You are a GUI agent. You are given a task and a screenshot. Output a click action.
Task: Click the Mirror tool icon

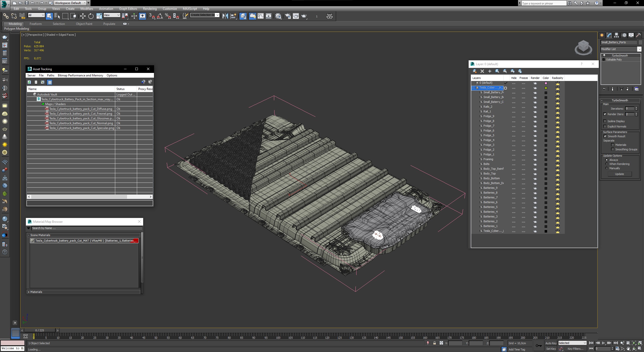tap(225, 16)
